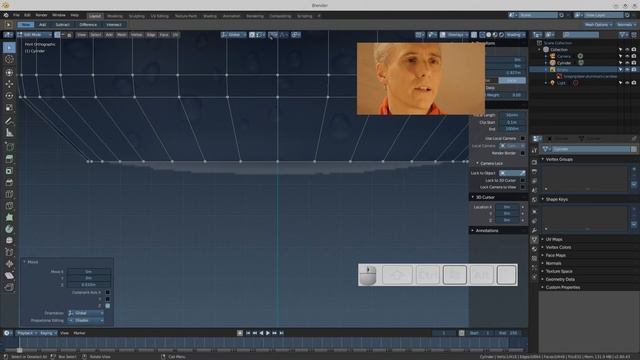Enable Use Local Camera checkbox
The image size is (640, 360).
coord(522,138)
